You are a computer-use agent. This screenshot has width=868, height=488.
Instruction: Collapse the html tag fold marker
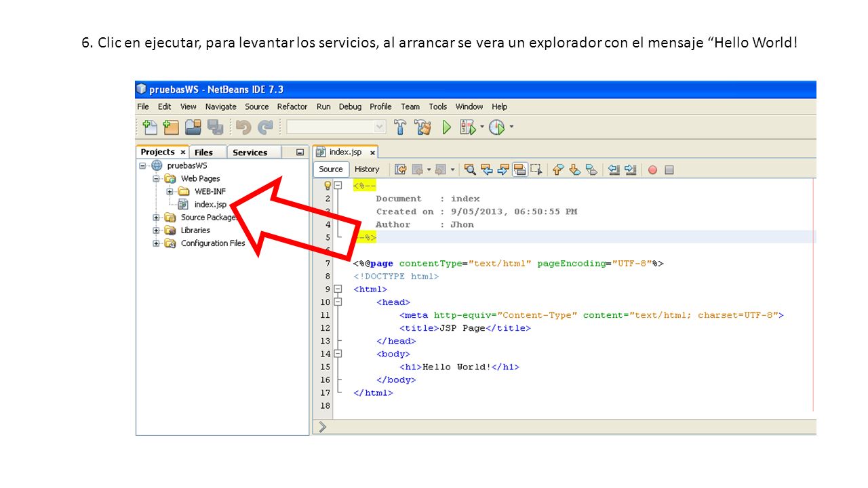click(338, 289)
